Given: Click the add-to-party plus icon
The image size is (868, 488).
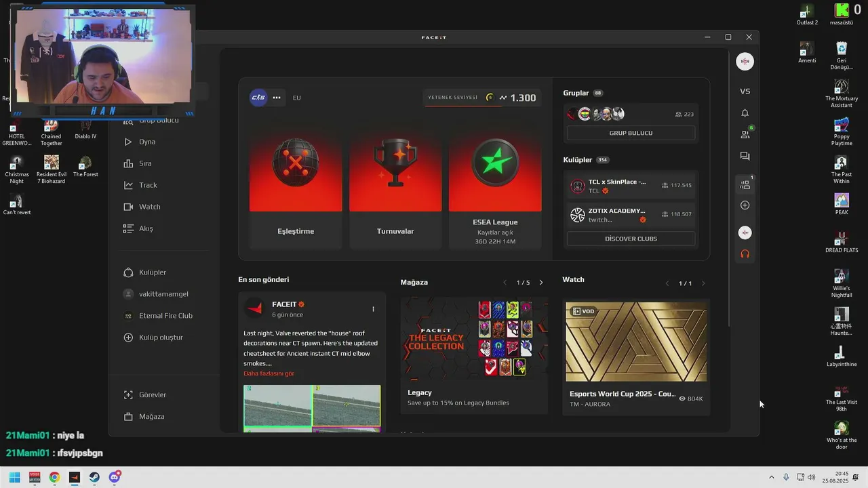Looking at the screenshot, I should [x=745, y=205].
